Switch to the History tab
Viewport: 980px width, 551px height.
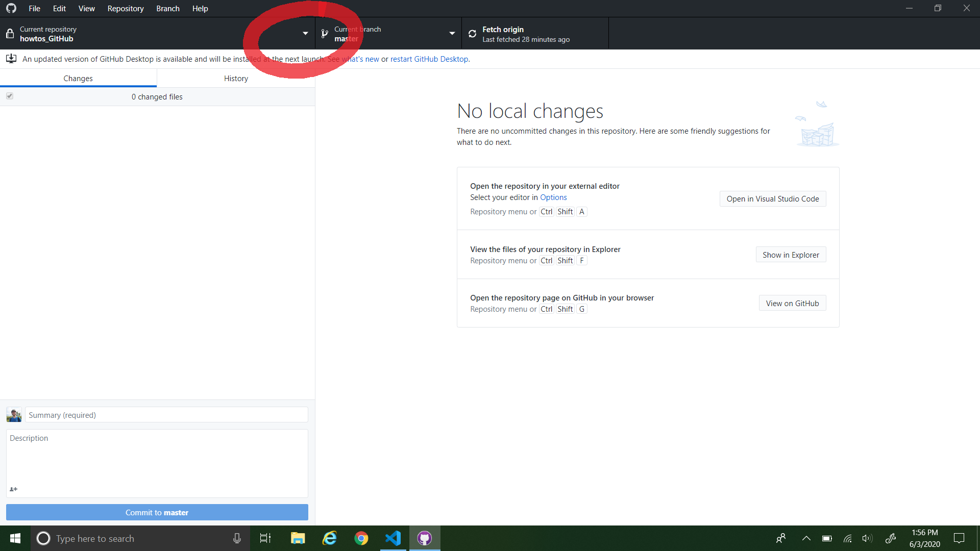click(236, 78)
